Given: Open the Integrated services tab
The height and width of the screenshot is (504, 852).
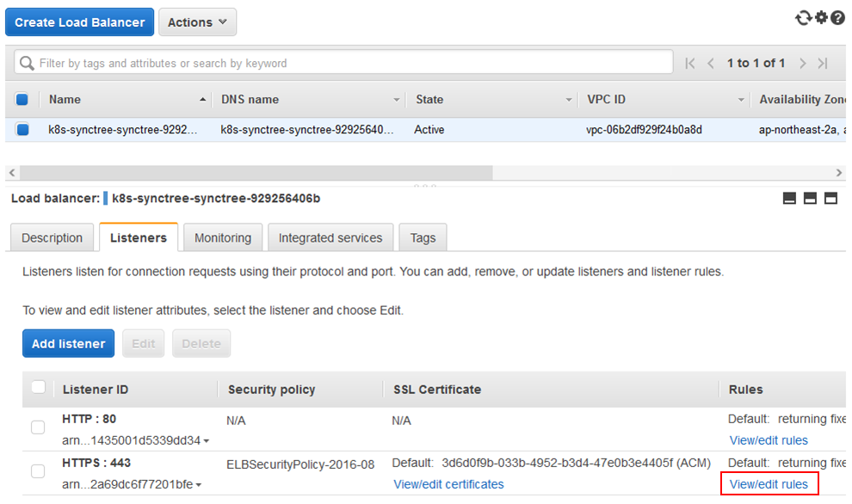Looking at the screenshot, I should [330, 238].
